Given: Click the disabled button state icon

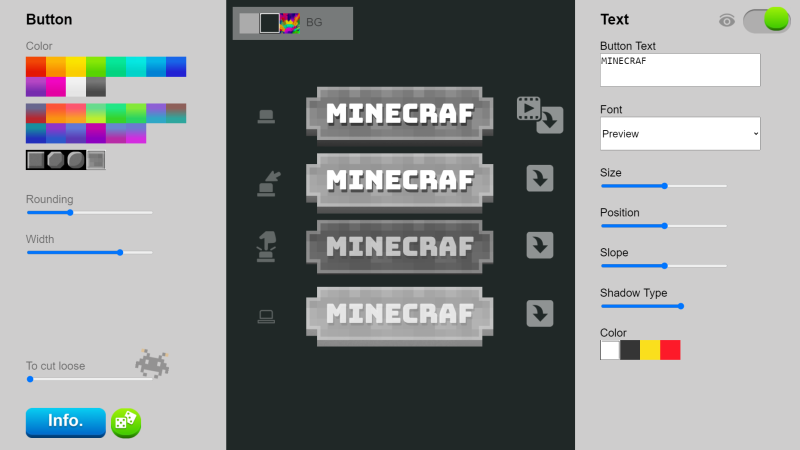Looking at the screenshot, I should click(x=266, y=316).
